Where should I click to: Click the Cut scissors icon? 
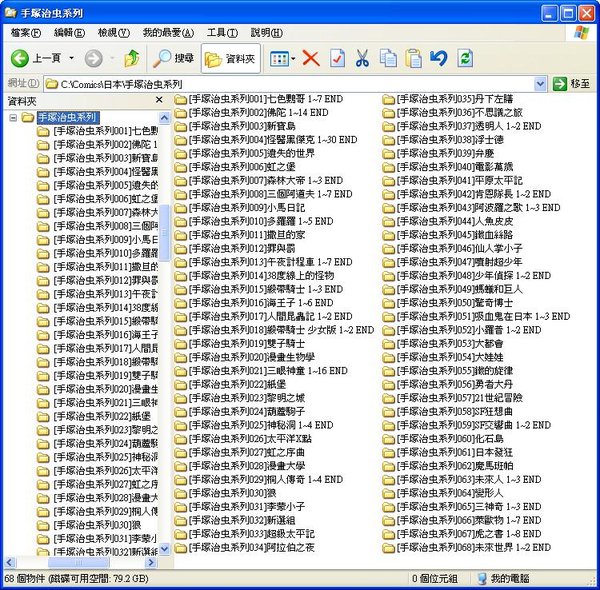[363, 59]
